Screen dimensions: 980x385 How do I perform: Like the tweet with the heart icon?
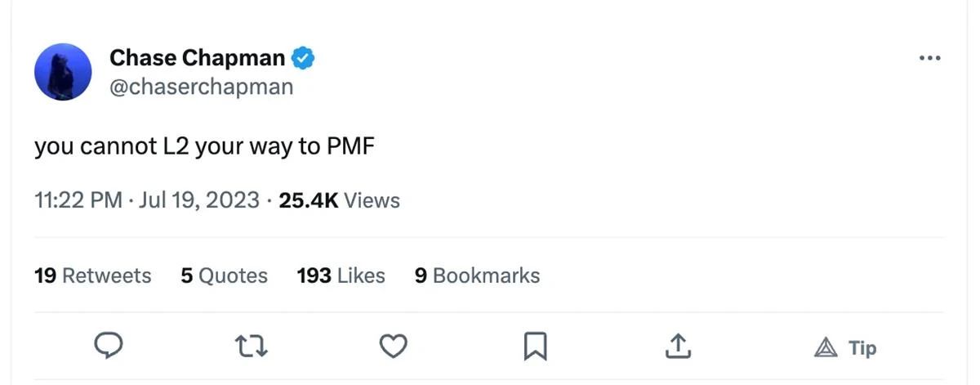(x=394, y=347)
